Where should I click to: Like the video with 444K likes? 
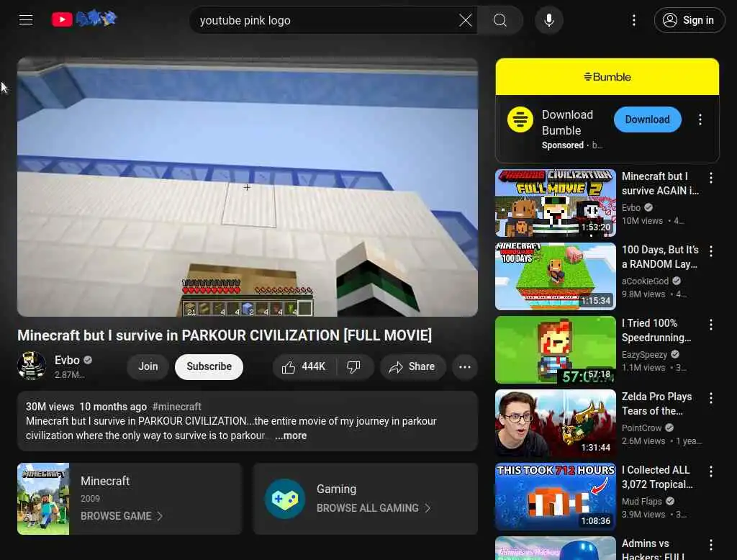click(304, 367)
